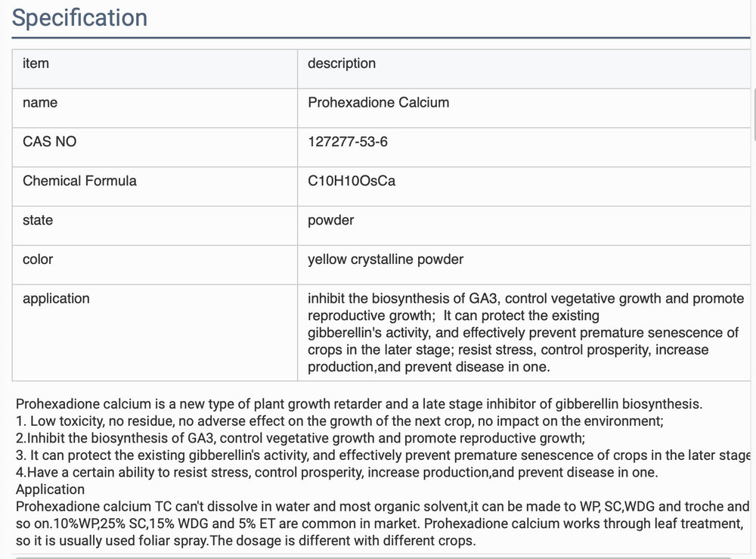Select the 'description' column header cell
756x559 pixels.
[524, 69]
